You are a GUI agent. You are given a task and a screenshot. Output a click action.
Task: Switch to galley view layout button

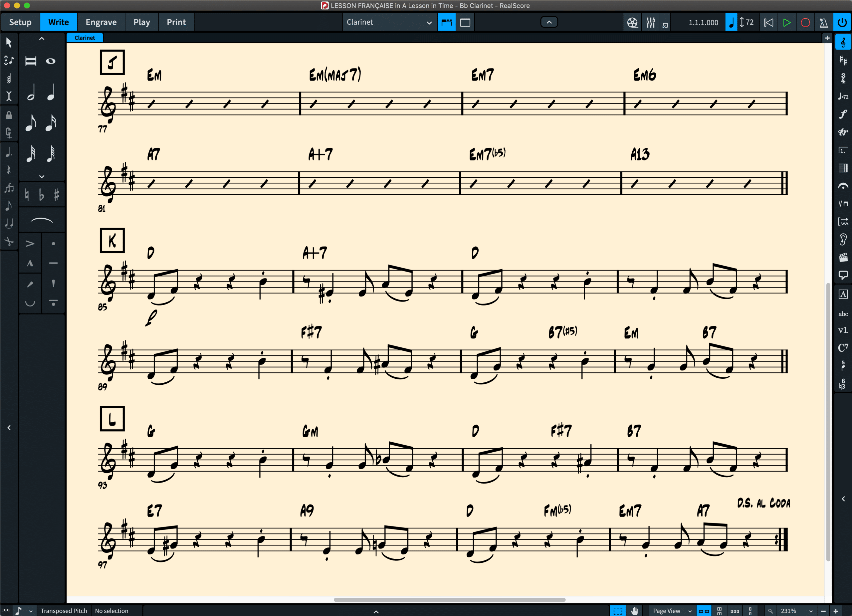click(x=465, y=23)
